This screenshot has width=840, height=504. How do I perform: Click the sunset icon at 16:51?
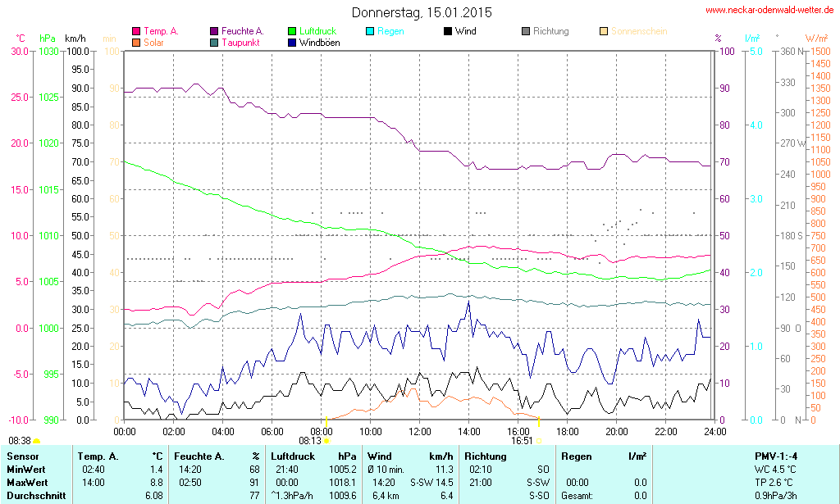tap(539, 440)
